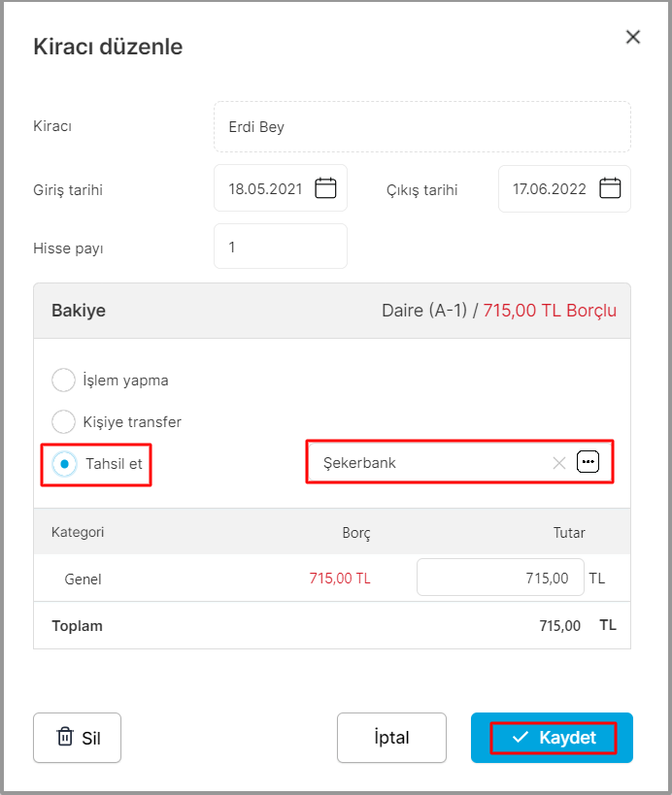
Task: Select the İşlem yapma radio option
Action: point(63,380)
